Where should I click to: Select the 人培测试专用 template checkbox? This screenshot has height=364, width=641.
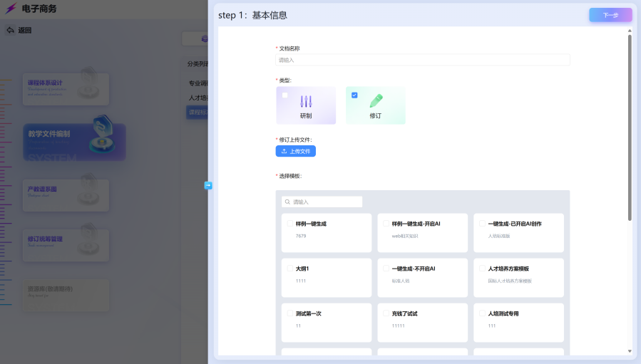pyautogui.click(x=482, y=313)
